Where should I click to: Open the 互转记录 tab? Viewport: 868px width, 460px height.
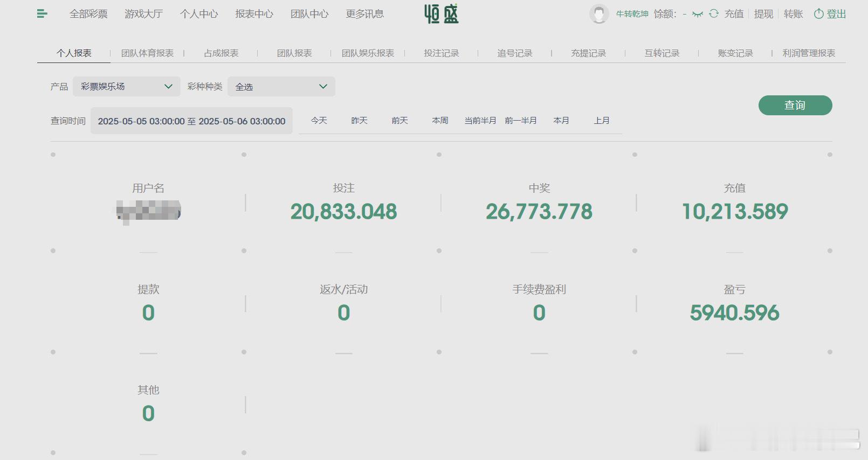(662, 53)
